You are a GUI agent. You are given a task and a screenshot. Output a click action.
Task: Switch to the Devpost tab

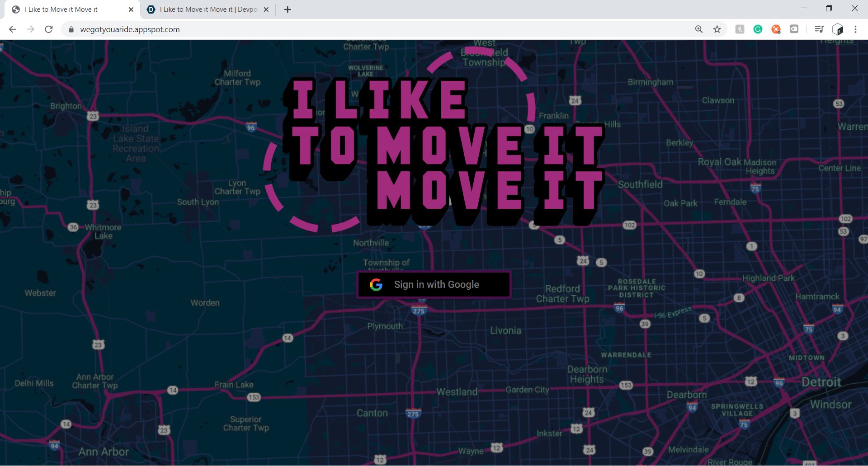click(208, 9)
